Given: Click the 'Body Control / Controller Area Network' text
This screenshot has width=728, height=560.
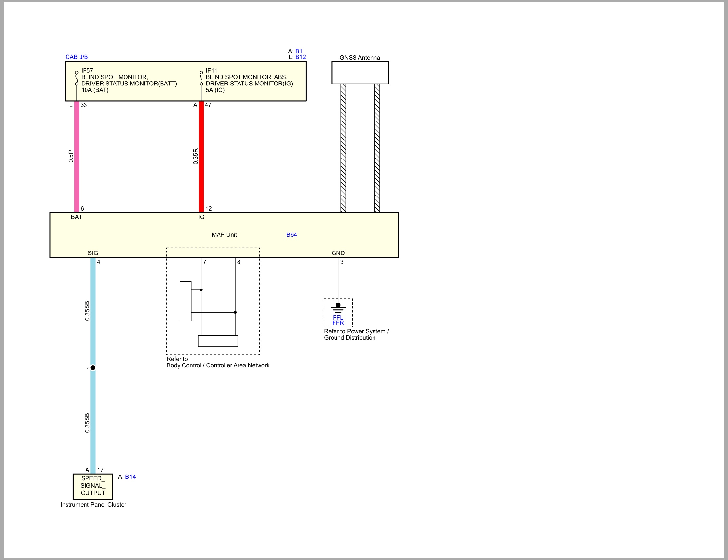Looking at the screenshot, I should tap(218, 365).
